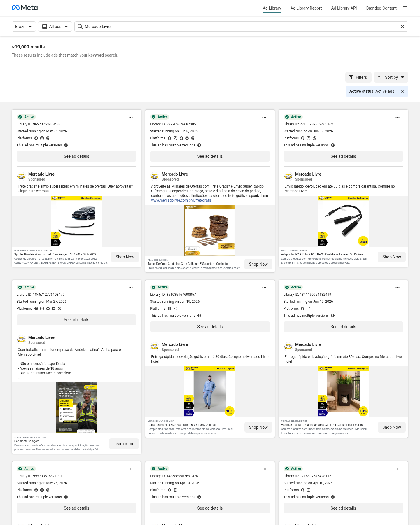Image resolution: width=420 pixels, height=525 pixels.
Task: Show multiple versions info for ad 965737639784385
Action: (66, 145)
